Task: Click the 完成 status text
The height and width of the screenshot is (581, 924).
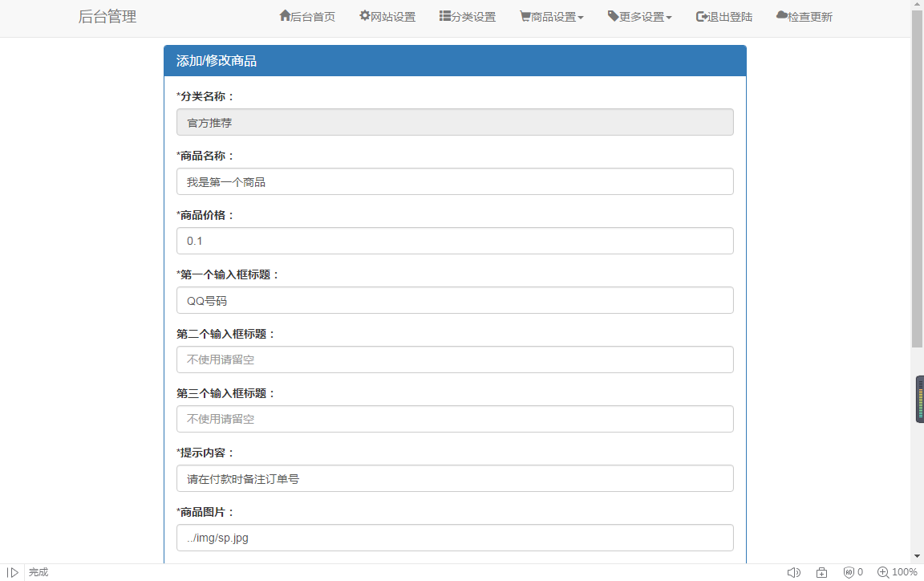Action: click(38, 572)
